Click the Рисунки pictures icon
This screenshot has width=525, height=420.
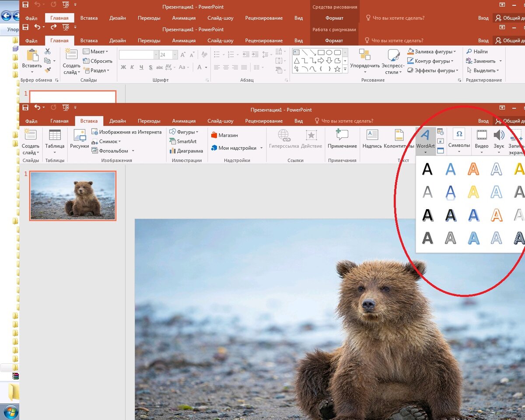pos(80,140)
